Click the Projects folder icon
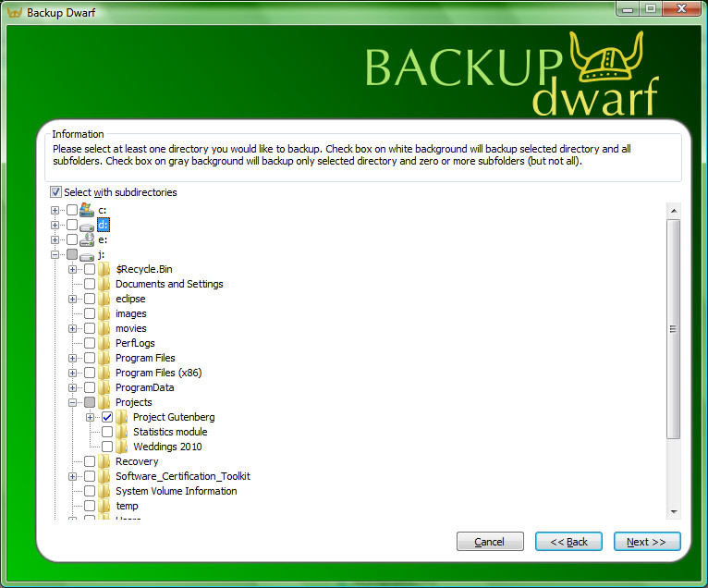The width and height of the screenshot is (708, 588). point(104,402)
